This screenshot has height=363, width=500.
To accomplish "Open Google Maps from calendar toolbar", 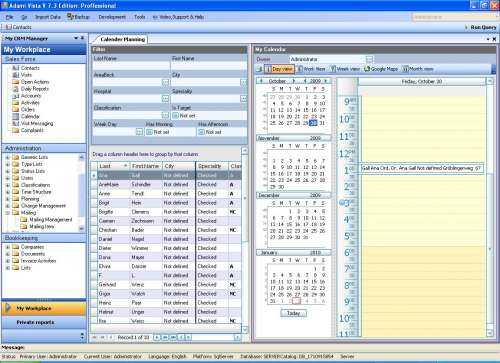I will [381, 69].
